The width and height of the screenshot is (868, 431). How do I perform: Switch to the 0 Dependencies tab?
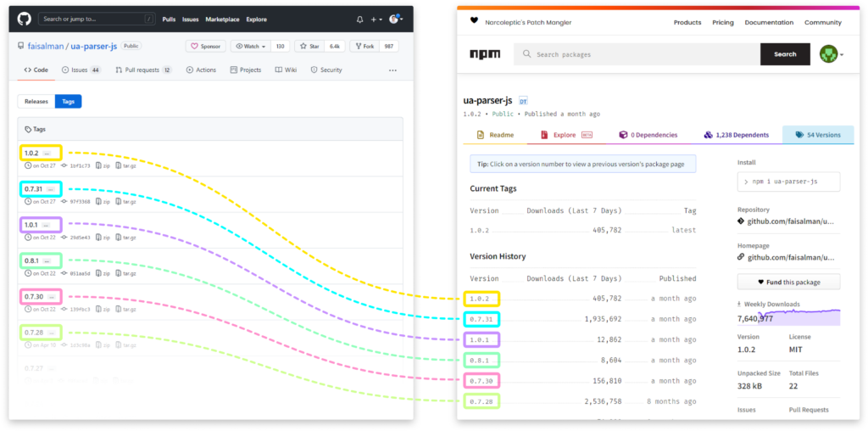pyautogui.click(x=648, y=135)
